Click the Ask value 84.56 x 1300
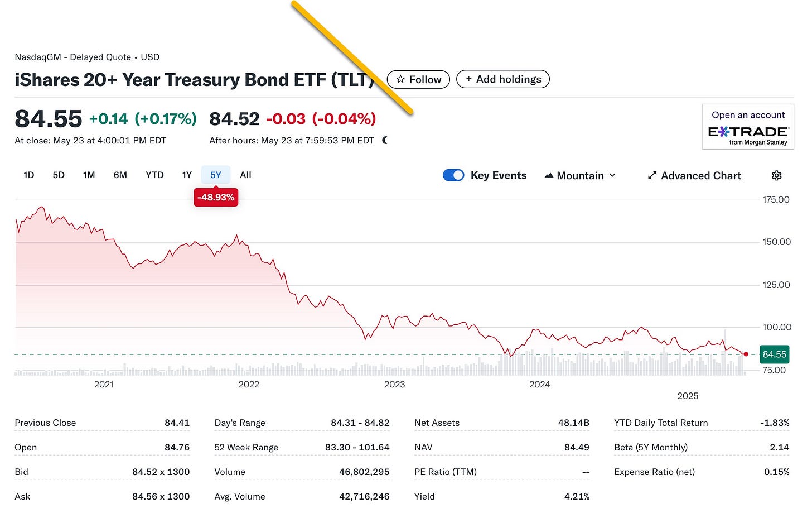 point(161,497)
